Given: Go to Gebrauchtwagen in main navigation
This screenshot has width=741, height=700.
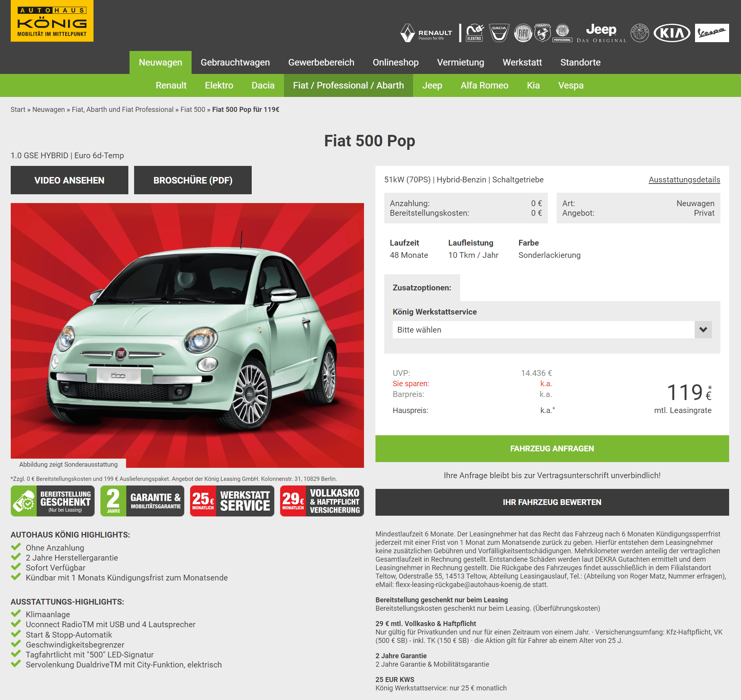Looking at the screenshot, I should (235, 62).
